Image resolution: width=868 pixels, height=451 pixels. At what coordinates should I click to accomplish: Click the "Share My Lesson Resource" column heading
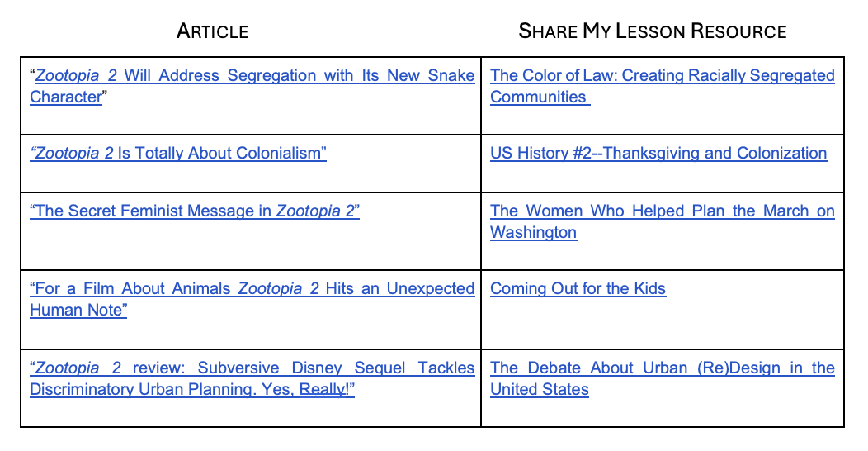coord(652,31)
